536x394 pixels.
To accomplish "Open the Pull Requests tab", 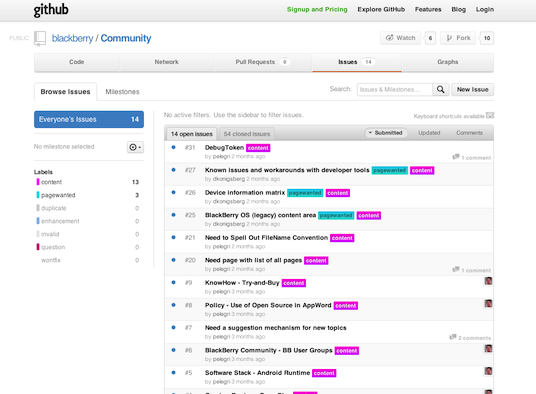I will pos(263,62).
